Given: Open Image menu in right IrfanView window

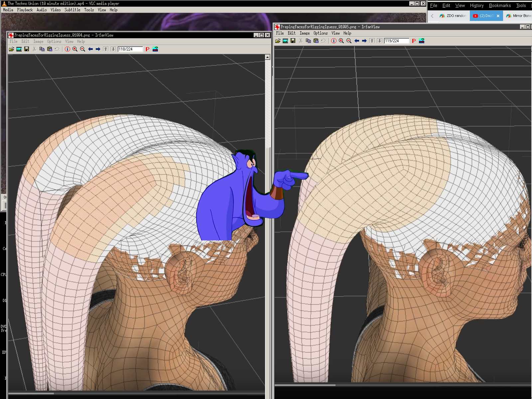Looking at the screenshot, I should click(x=305, y=33).
